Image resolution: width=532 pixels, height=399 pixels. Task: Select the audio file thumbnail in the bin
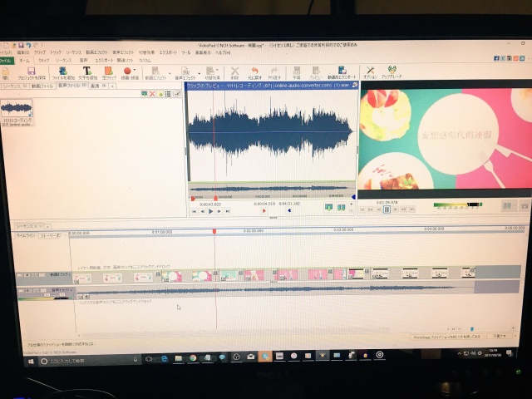pos(17,109)
